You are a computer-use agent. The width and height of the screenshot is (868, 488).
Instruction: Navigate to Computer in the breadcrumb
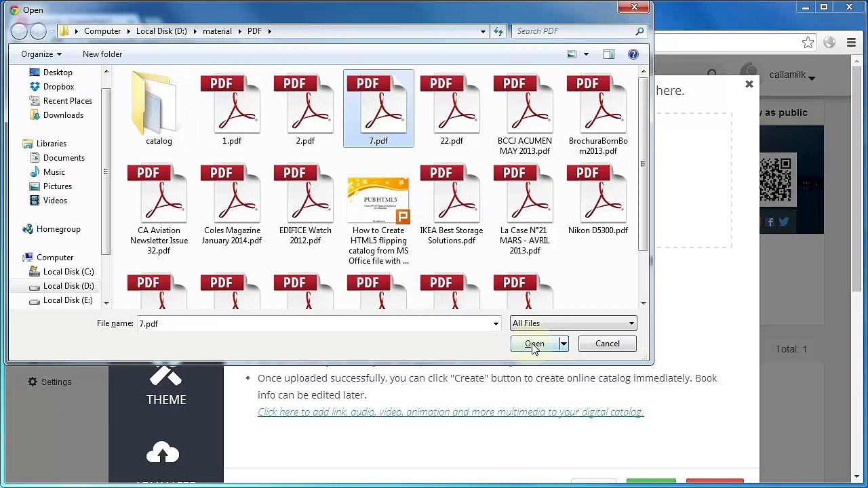tap(102, 31)
